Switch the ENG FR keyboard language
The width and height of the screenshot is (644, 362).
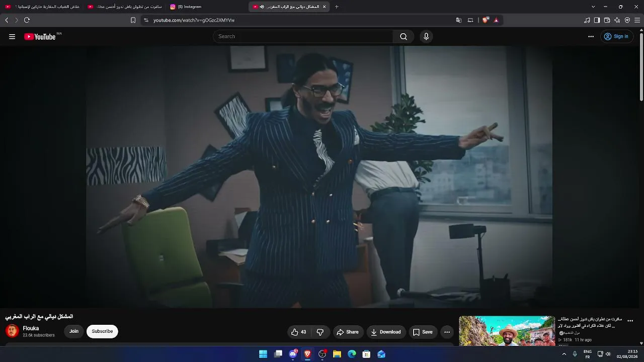(587, 354)
